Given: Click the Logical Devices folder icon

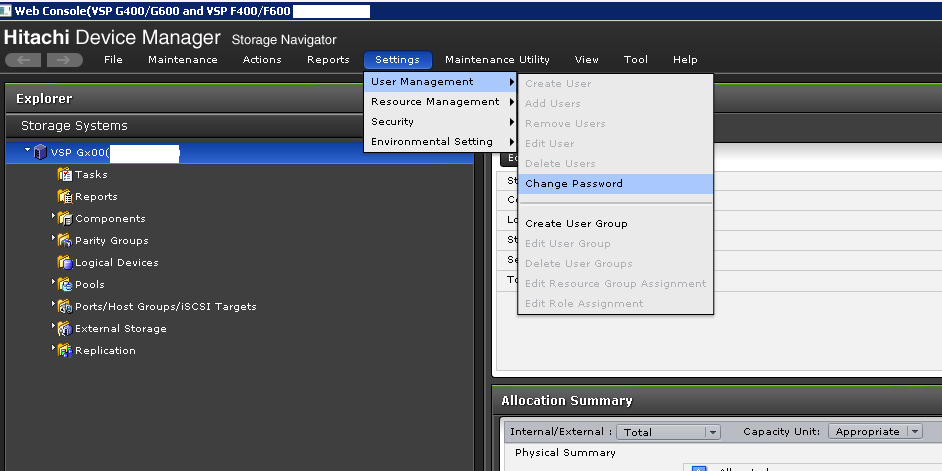Looking at the screenshot, I should pyautogui.click(x=64, y=263).
